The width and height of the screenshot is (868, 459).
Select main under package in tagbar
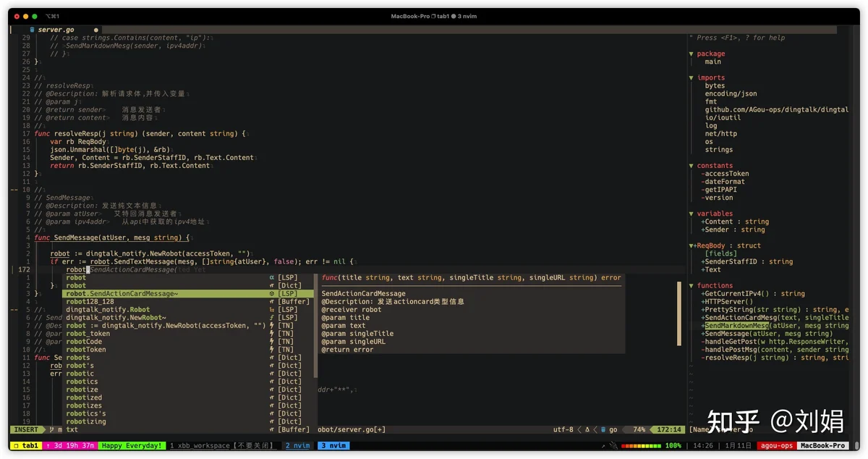click(713, 62)
